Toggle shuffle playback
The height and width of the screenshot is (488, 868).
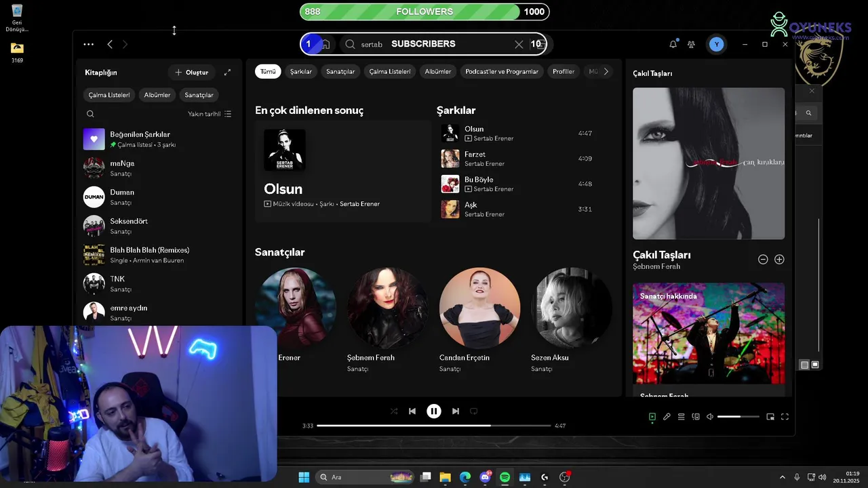[394, 411]
